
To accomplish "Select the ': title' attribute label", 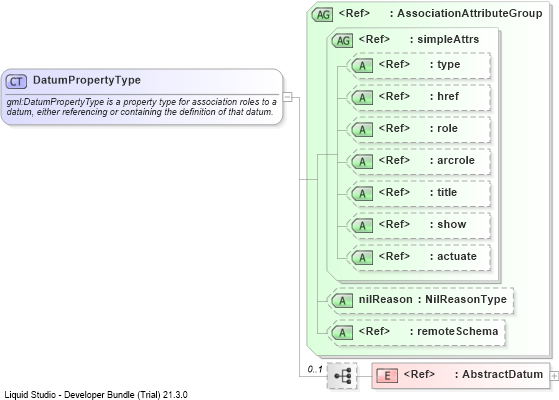I will coord(443,193).
